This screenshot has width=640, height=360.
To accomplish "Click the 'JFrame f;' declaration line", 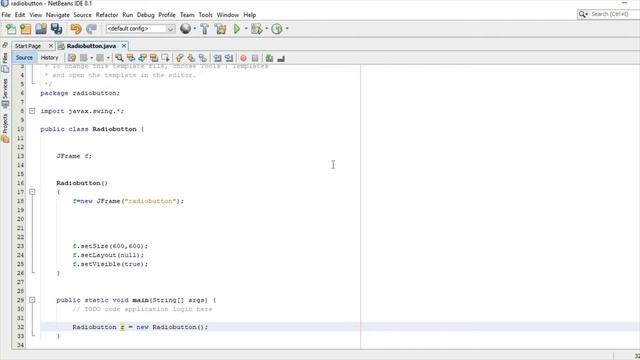I will click(74, 156).
